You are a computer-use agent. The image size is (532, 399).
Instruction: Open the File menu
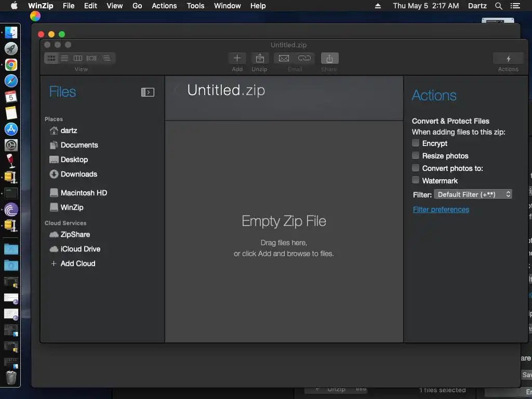point(69,6)
